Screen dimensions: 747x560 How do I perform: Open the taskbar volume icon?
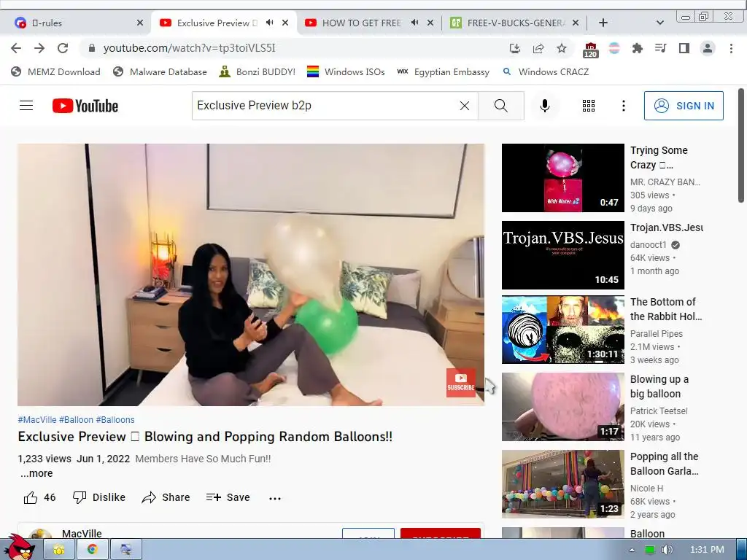(667, 550)
